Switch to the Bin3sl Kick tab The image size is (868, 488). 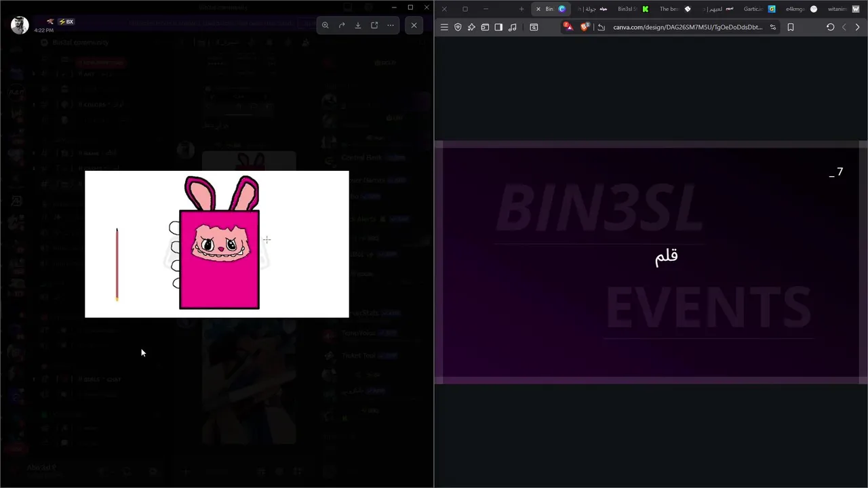[x=632, y=9]
